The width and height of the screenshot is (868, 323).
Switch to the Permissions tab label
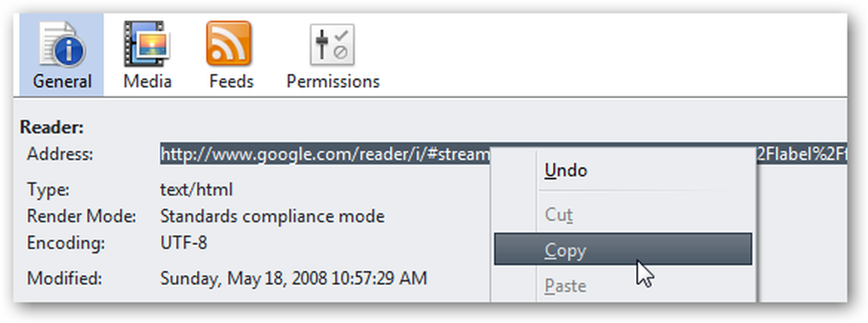[x=332, y=82]
